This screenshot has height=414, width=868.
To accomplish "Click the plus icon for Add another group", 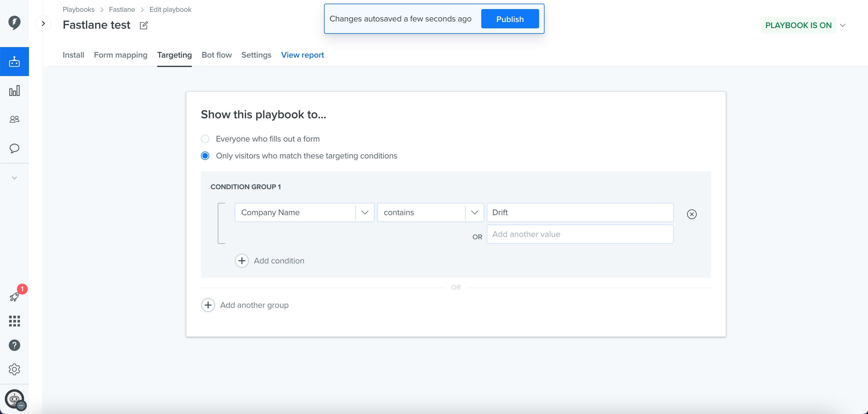I will [x=208, y=305].
